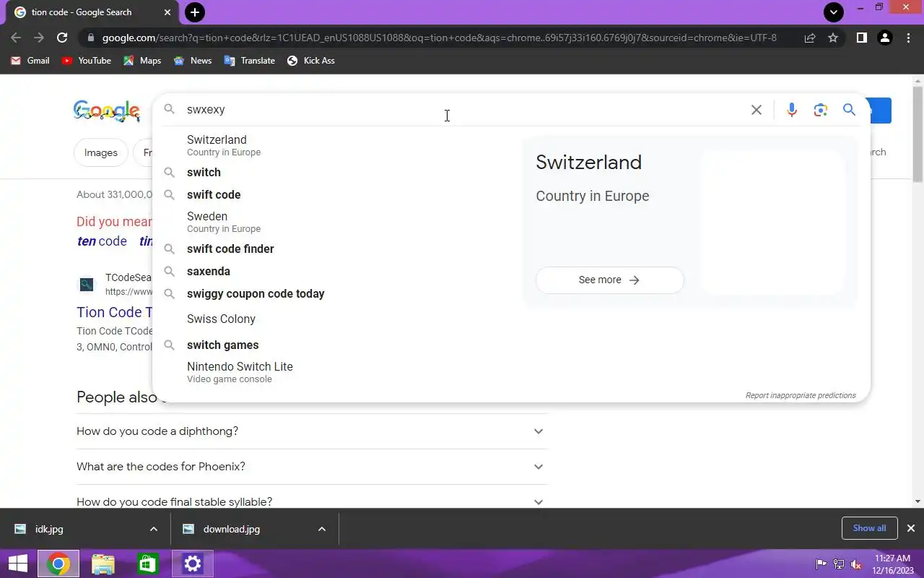The width and height of the screenshot is (924, 578).
Task: Close the 'tion code - Google Search' tab
Action: click(x=167, y=12)
